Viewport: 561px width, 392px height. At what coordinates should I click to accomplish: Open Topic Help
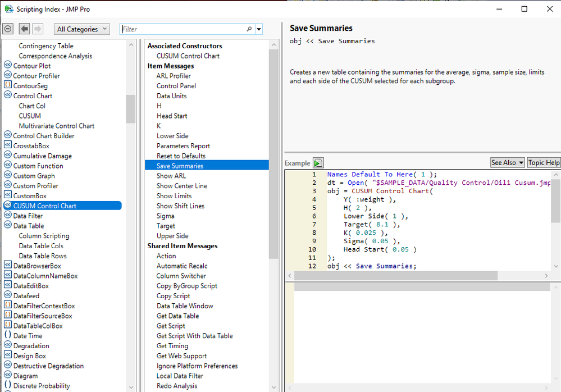click(544, 163)
